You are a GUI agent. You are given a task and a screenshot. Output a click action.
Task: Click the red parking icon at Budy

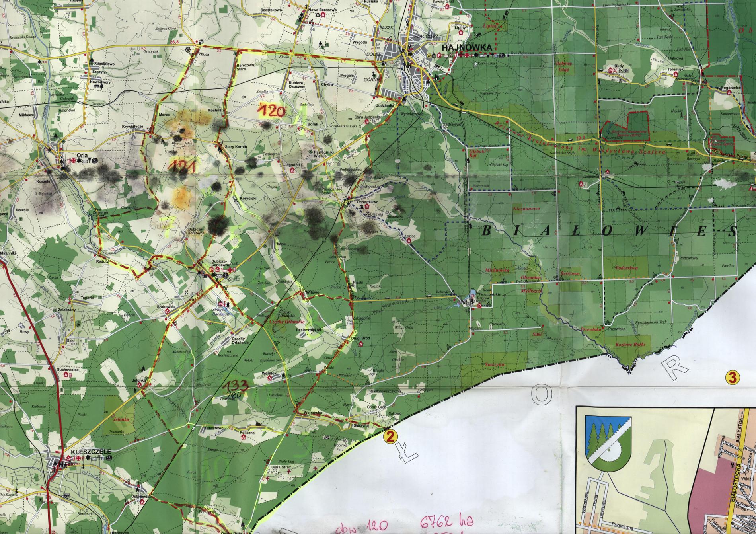610,71
